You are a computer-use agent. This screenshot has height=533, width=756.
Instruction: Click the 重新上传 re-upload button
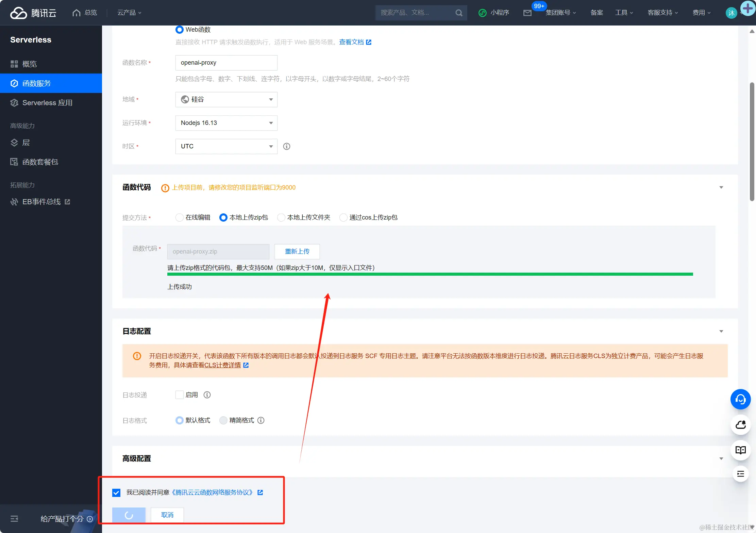coord(297,252)
